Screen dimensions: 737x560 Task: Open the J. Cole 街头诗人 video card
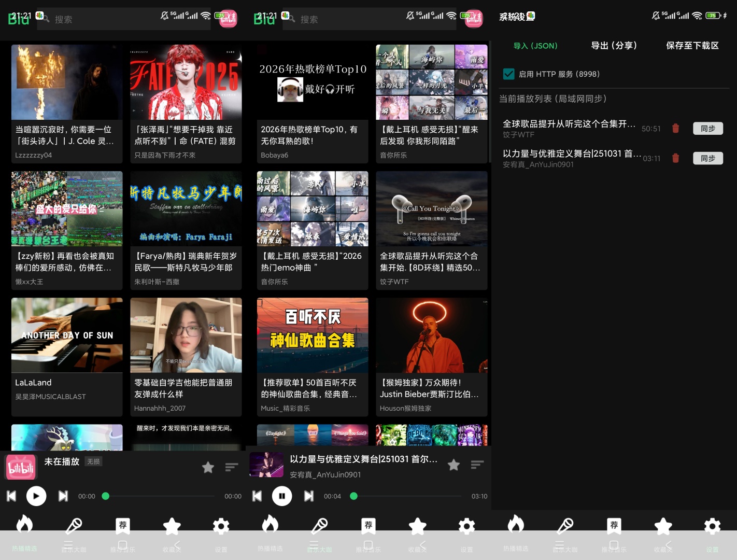(67, 104)
